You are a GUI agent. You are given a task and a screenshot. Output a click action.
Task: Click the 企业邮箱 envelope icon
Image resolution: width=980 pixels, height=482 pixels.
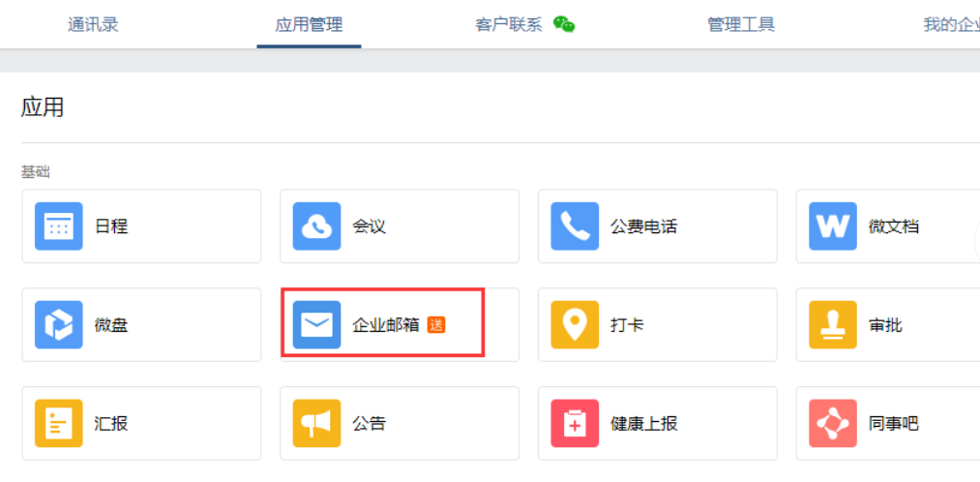pyautogui.click(x=316, y=325)
